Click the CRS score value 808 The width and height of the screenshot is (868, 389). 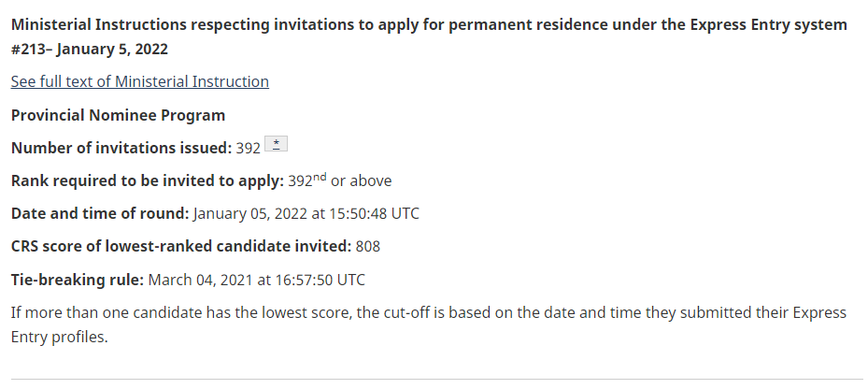point(367,246)
